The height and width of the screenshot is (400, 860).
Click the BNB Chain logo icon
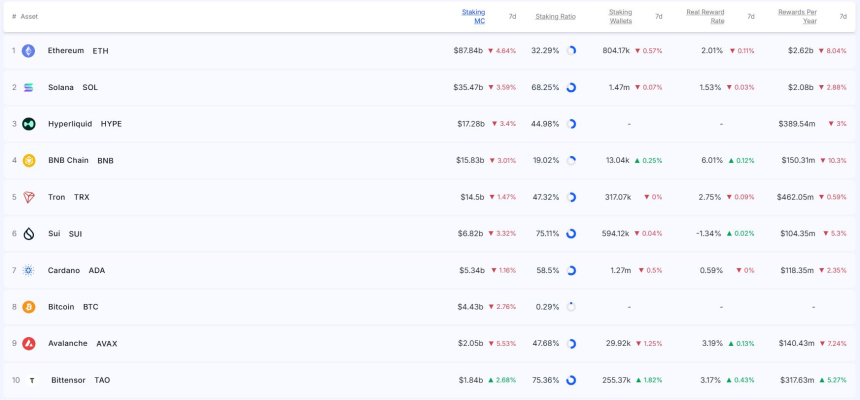[28, 161]
